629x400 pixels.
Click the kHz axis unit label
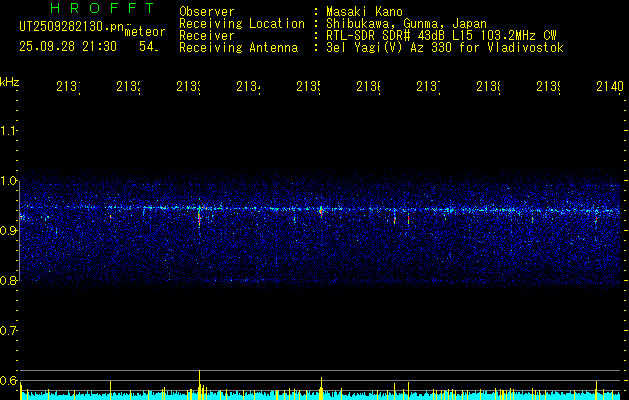click(x=10, y=82)
